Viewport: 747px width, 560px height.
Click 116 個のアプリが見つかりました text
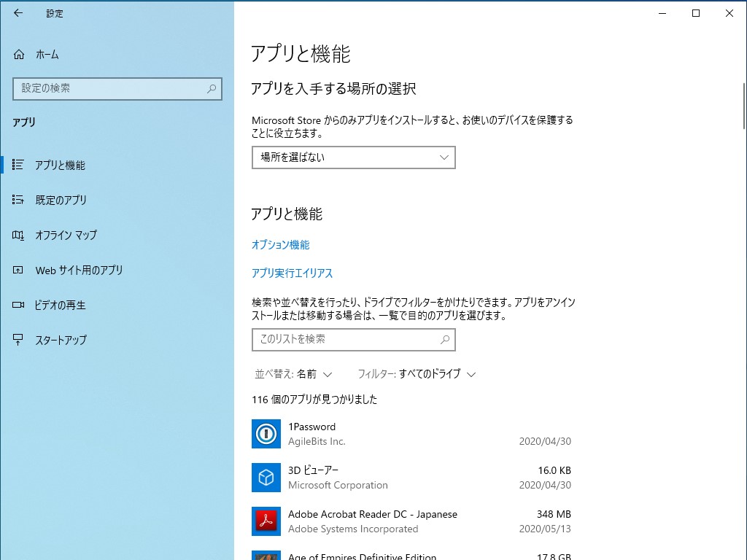tap(314, 400)
